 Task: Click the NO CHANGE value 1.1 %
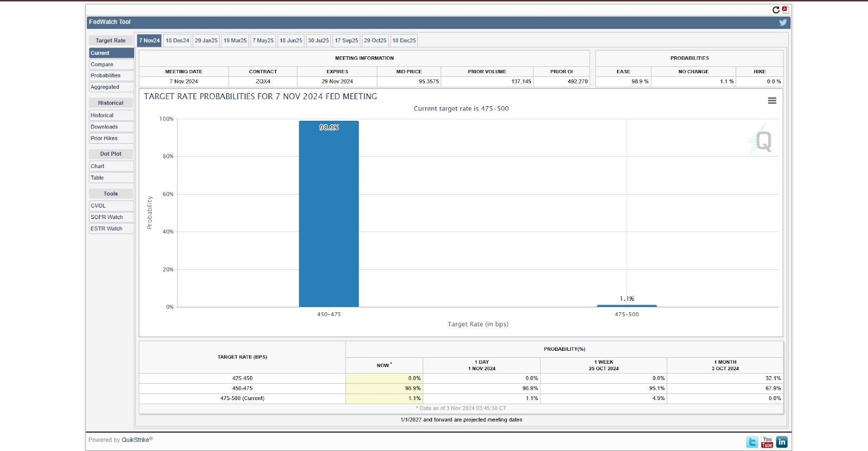727,81
